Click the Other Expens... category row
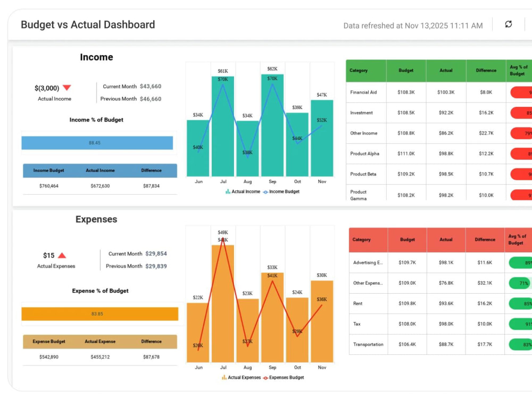This screenshot has width=532, height=399. (440, 283)
